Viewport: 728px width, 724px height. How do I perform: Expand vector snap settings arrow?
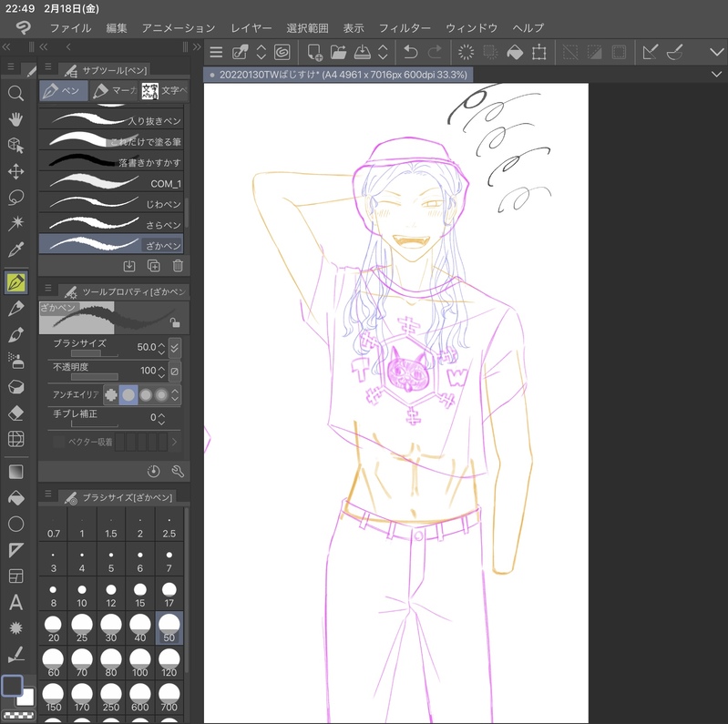click(x=175, y=442)
